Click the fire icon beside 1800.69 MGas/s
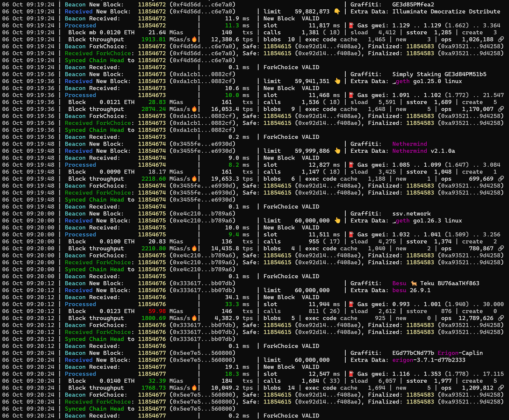 [x=194, y=318]
